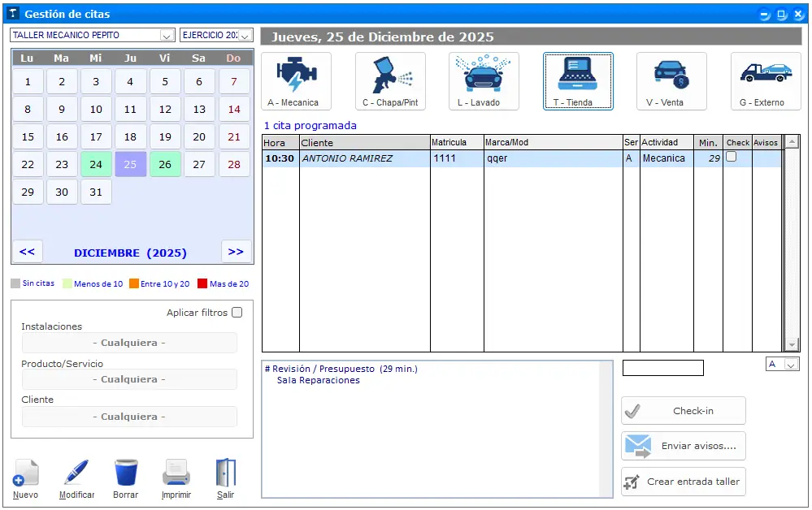Open the Cliente filter Cualquiera selector

(x=129, y=417)
